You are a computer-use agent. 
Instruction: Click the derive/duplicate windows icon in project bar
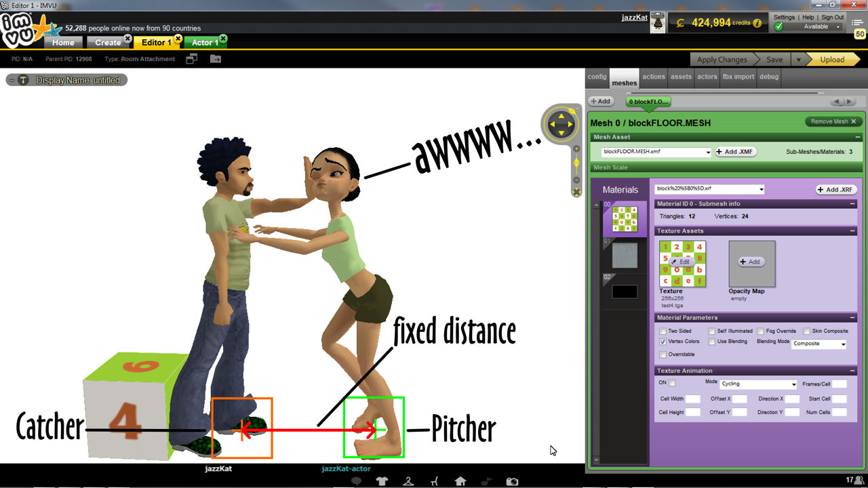point(192,59)
